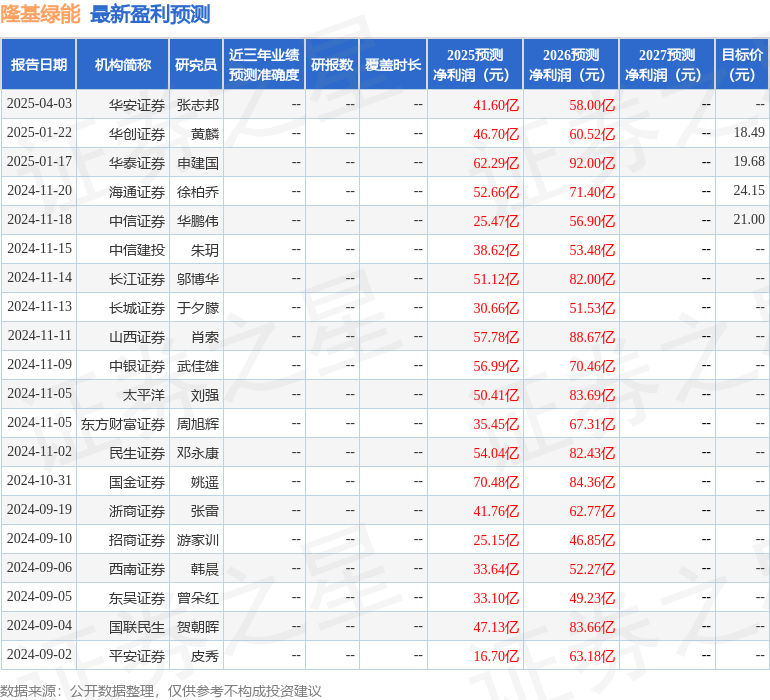Click 华创证券 institution name

[137, 134]
